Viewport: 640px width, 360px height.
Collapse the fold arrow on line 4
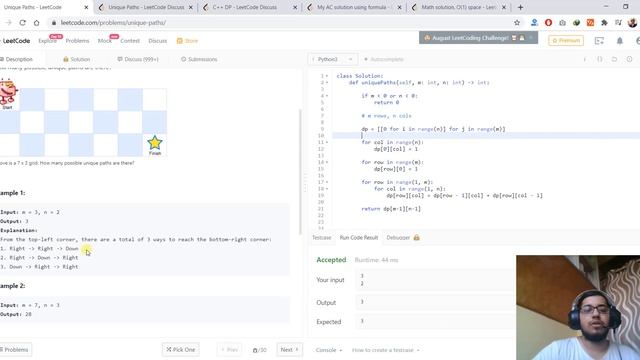(327, 96)
